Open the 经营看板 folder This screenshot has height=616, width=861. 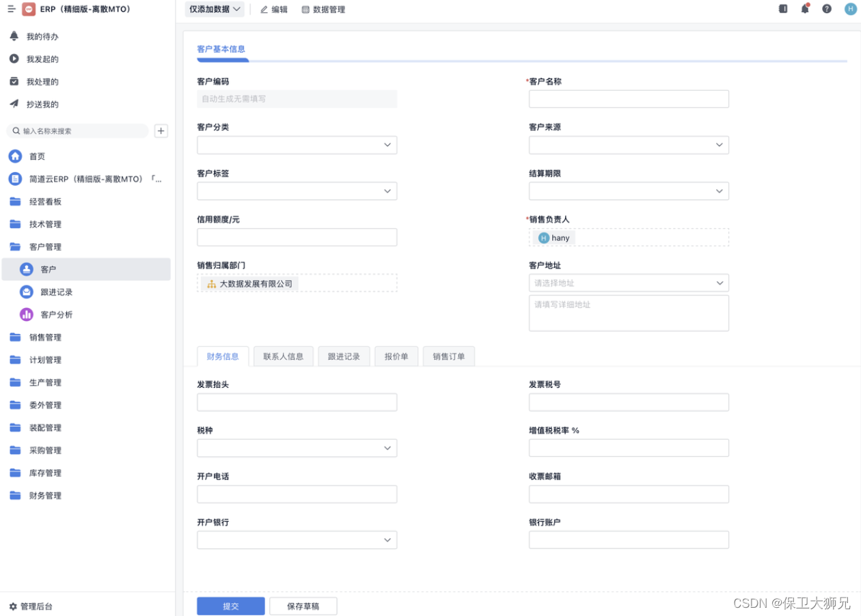[x=15, y=201]
